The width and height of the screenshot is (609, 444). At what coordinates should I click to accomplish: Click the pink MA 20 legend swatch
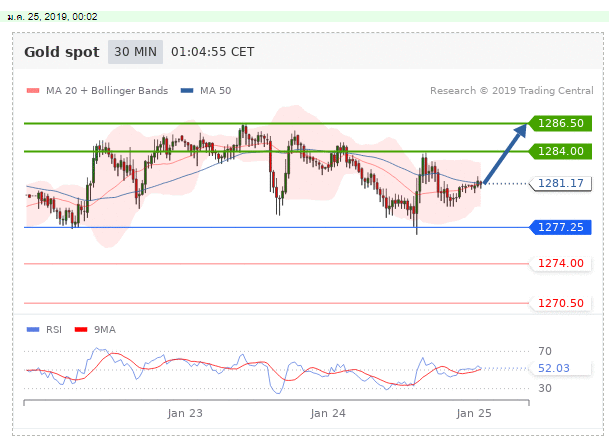coord(33,91)
